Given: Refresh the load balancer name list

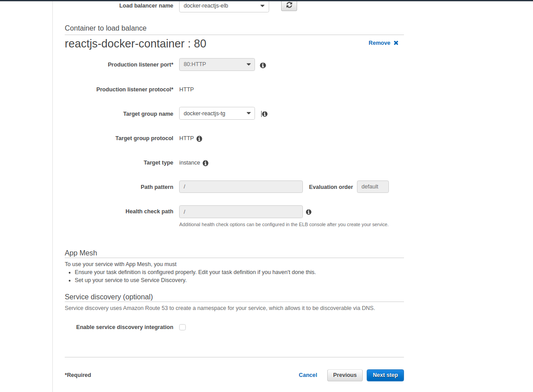Looking at the screenshot, I should click(x=289, y=5).
